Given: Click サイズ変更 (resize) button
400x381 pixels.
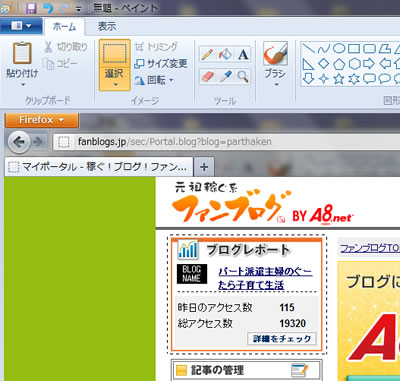Looking at the screenshot, I should 161,63.
